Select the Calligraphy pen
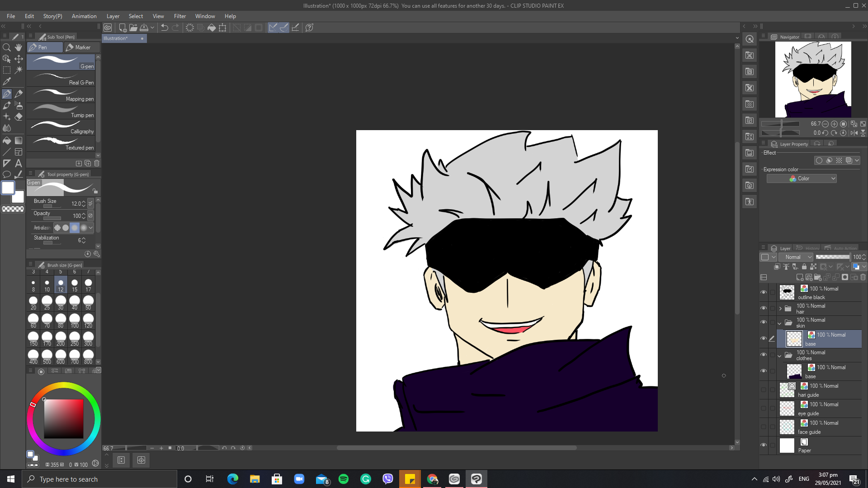The width and height of the screenshot is (868, 488). pyautogui.click(x=61, y=127)
